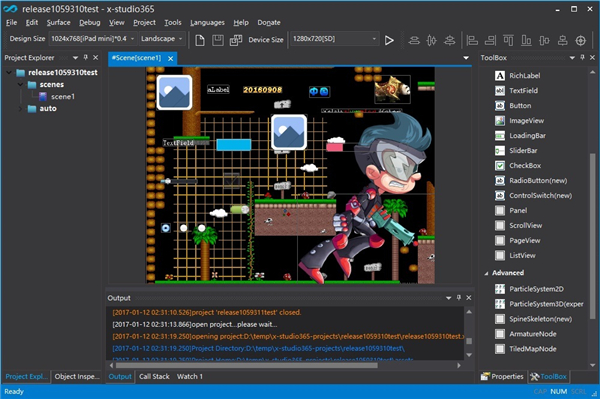This screenshot has width=600, height=399.
Task: Switch to Call Stack tab
Action: tap(154, 376)
